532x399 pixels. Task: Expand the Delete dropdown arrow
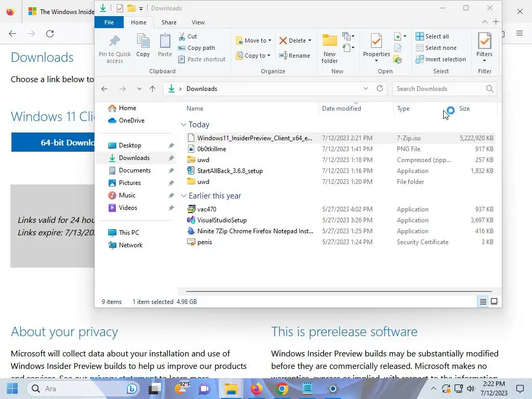(310, 41)
